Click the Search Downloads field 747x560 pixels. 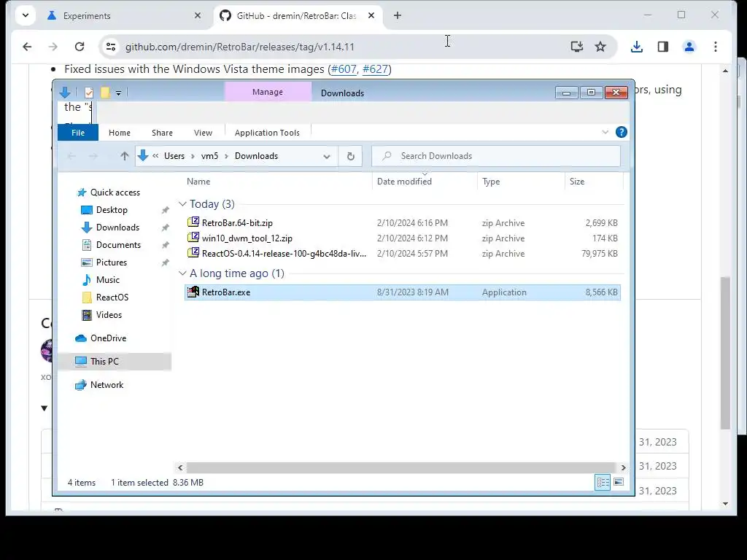496,156
